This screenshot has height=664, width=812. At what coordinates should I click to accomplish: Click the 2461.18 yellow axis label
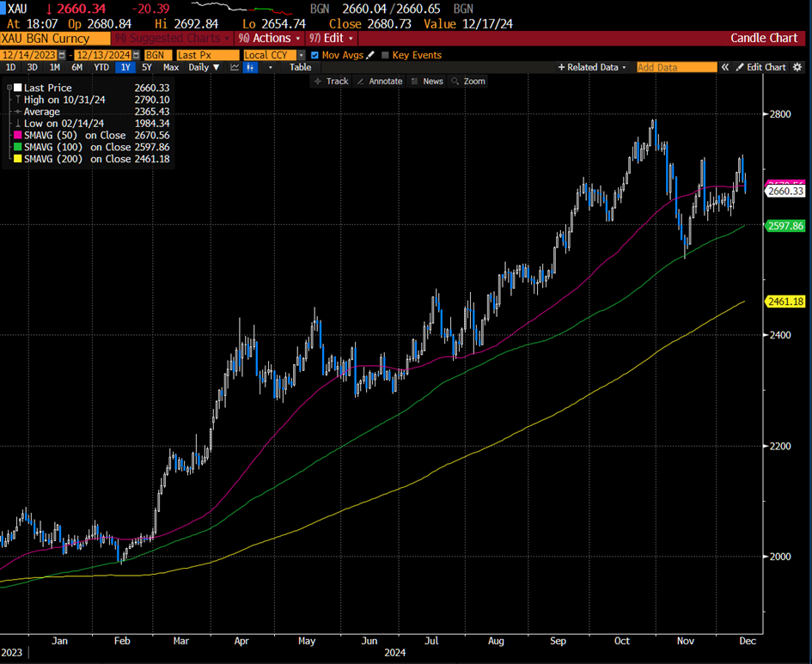click(x=785, y=302)
